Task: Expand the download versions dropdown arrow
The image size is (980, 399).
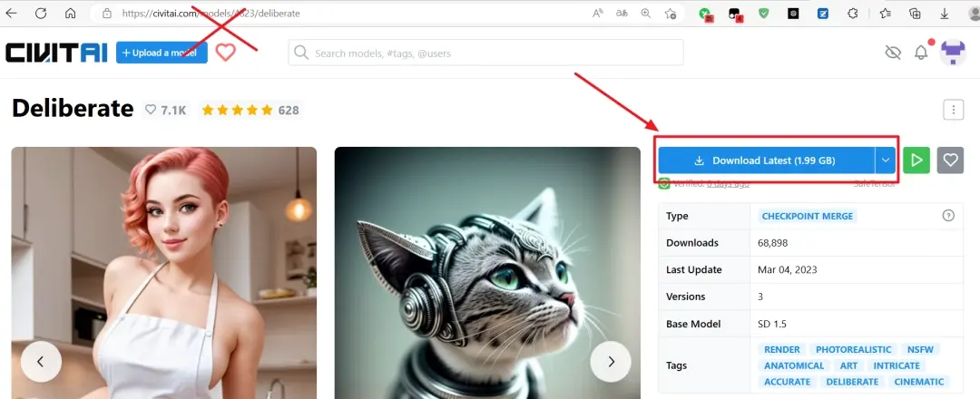Action: coord(885,161)
